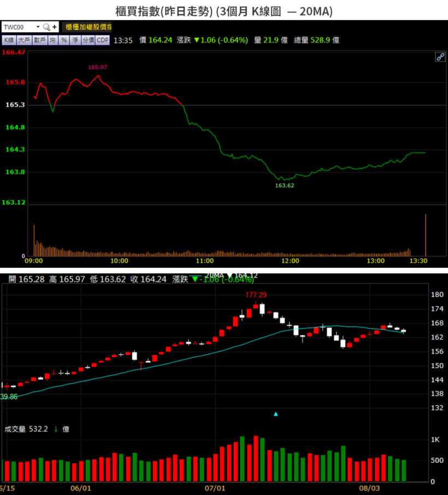Screen dimensions: 448x495
Task: Click the 成交量 532.2 億 volume label
Action: coord(37,429)
